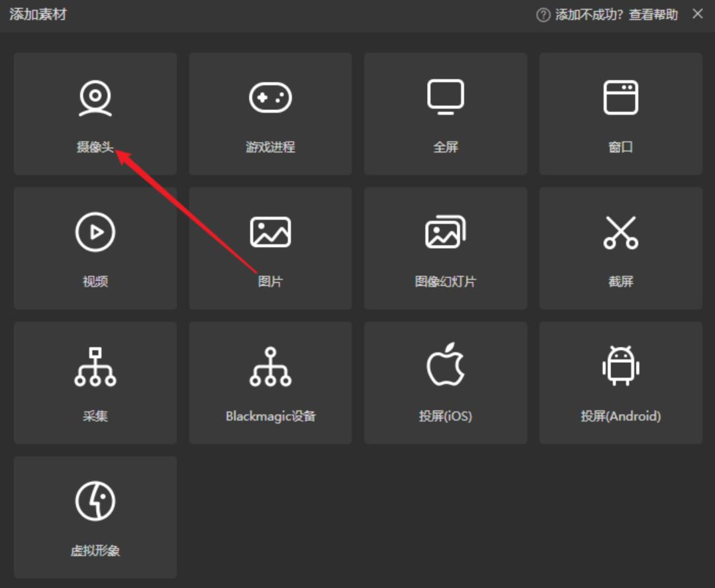Image resolution: width=715 pixels, height=588 pixels.
Task: Select the stacked images icon for 图像幻灯片
Action: [446, 232]
